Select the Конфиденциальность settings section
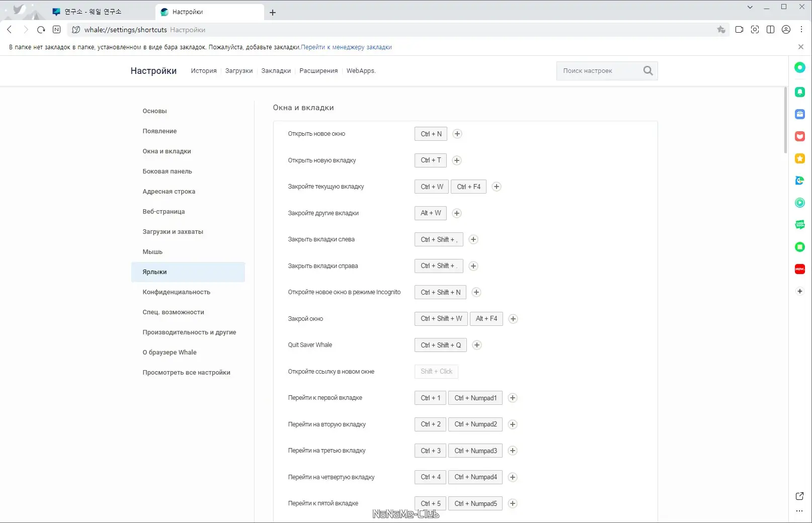This screenshot has height=523, width=812. 176,292
